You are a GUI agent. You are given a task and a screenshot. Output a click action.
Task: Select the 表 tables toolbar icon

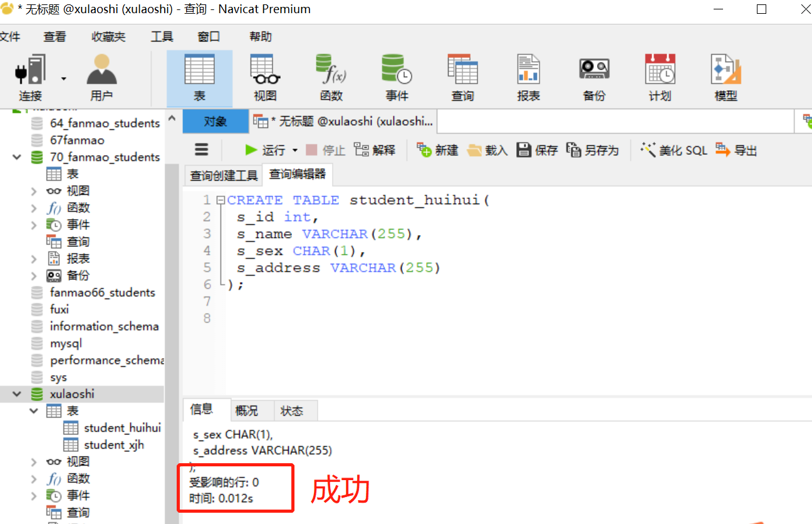(x=199, y=78)
